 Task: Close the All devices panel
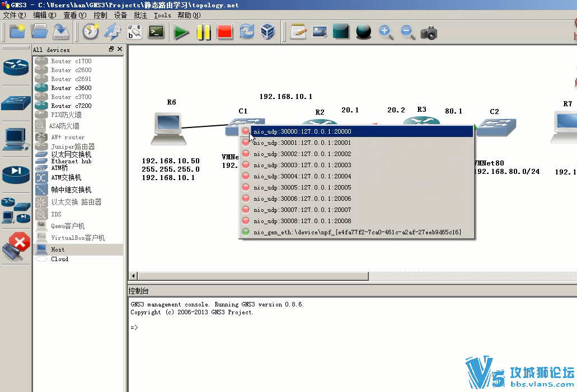click(120, 49)
